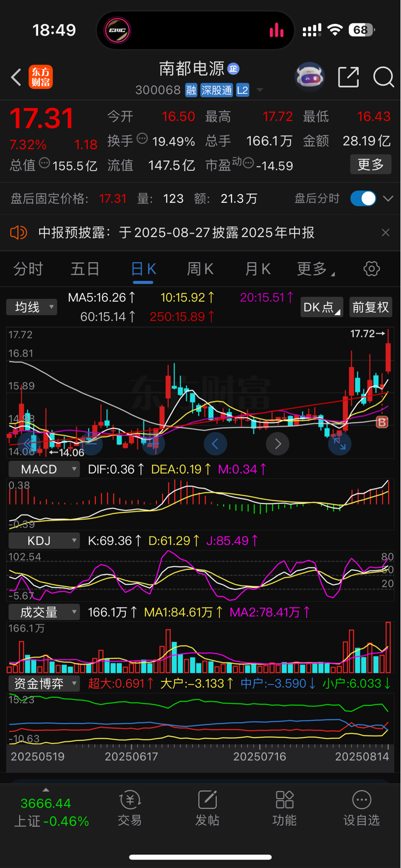Tap the L2 level badge

click(x=242, y=90)
